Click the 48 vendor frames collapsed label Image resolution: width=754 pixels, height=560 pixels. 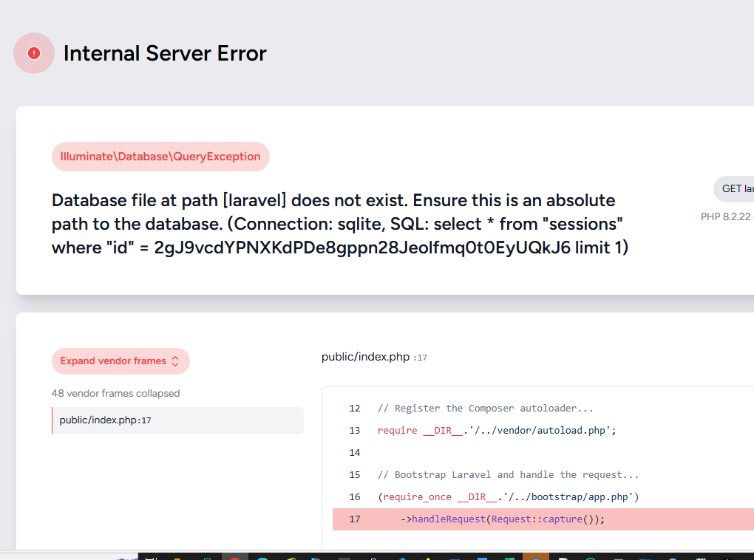point(115,393)
